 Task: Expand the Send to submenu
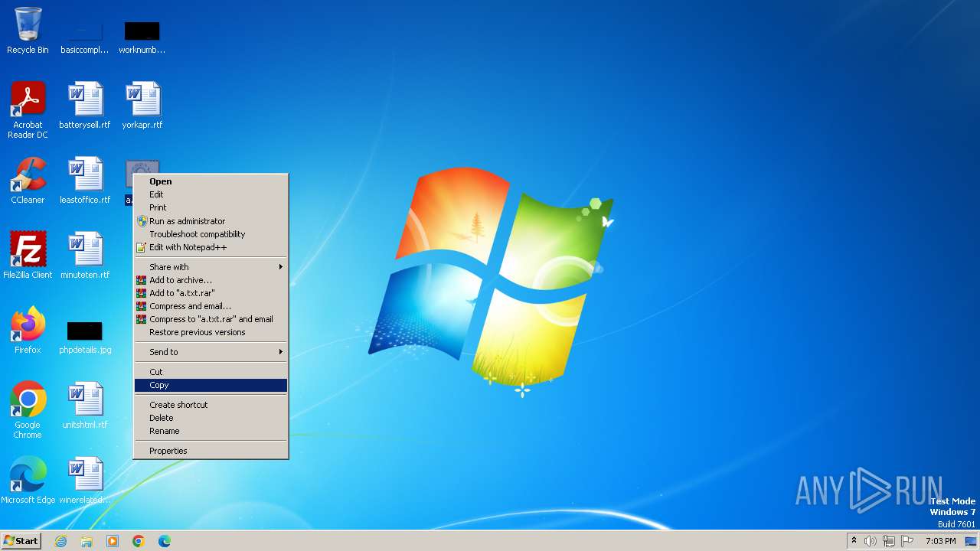point(211,352)
